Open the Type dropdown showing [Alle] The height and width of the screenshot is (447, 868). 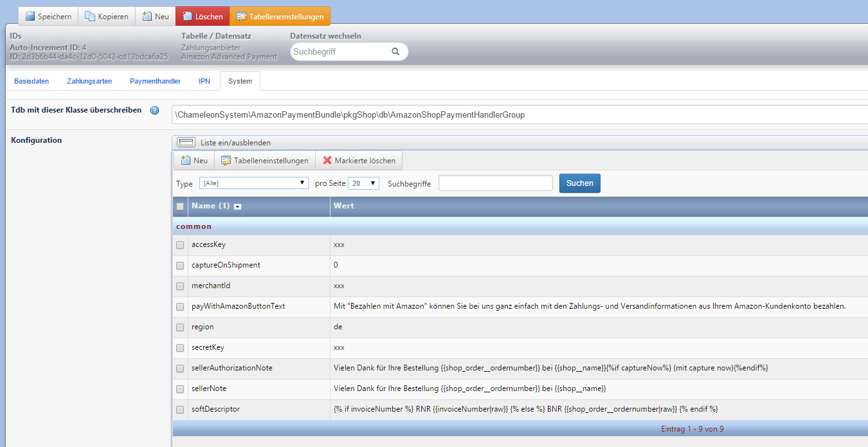(254, 183)
